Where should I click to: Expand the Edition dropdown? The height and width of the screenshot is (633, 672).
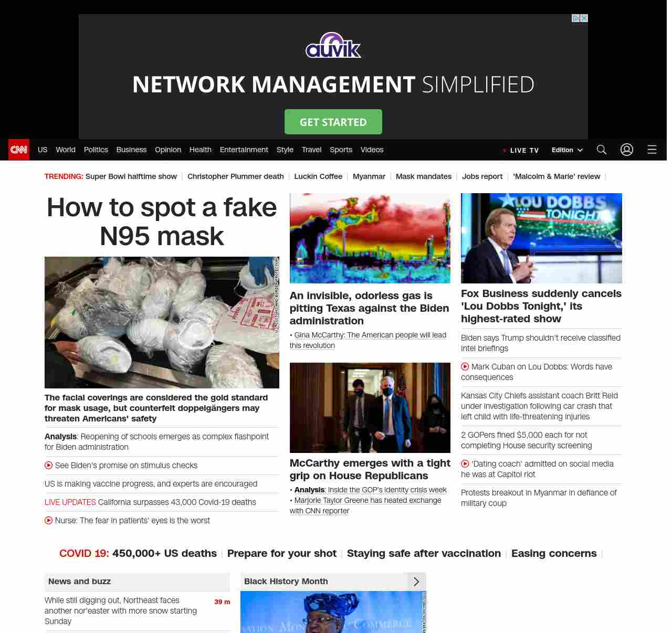pyautogui.click(x=567, y=150)
